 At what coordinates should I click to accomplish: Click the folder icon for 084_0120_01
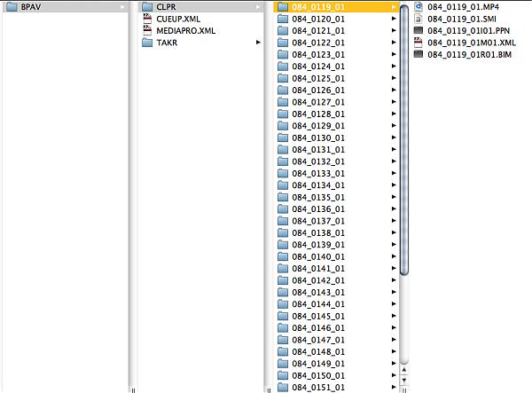click(283, 19)
